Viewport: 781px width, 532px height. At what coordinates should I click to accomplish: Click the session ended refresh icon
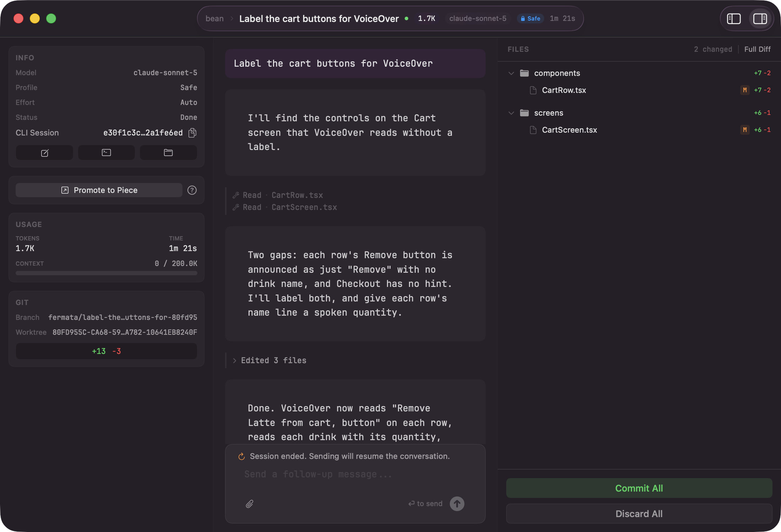pos(242,456)
